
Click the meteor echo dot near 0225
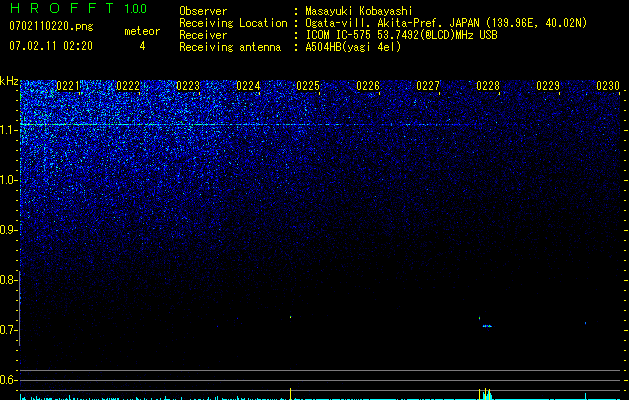(x=290, y=317)
